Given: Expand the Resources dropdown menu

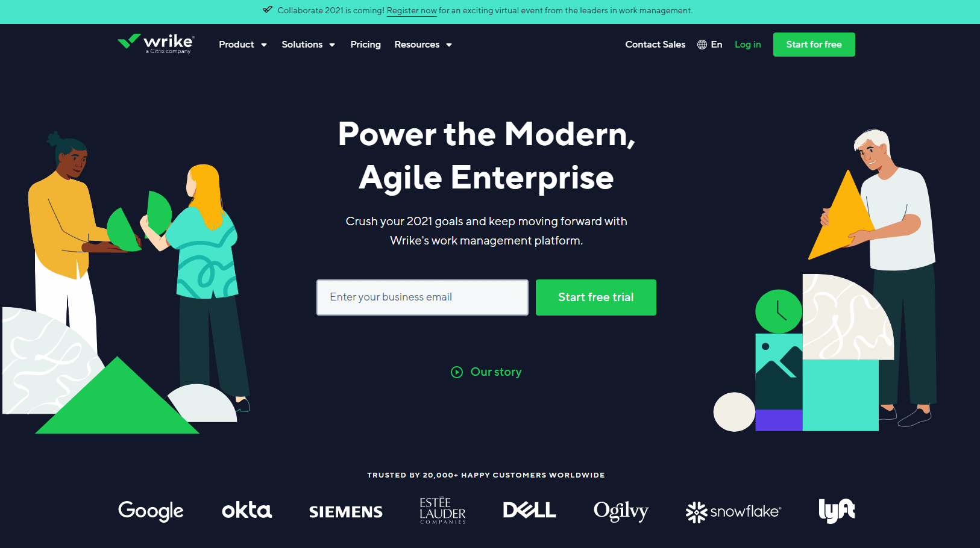Looking at the screenshot, I should [423, 45].
